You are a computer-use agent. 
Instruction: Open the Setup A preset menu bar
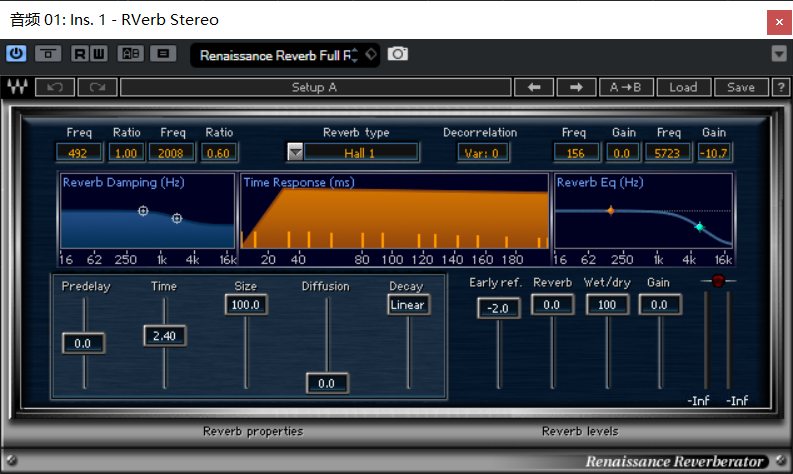pyautogui.click(x=316, y=87)
